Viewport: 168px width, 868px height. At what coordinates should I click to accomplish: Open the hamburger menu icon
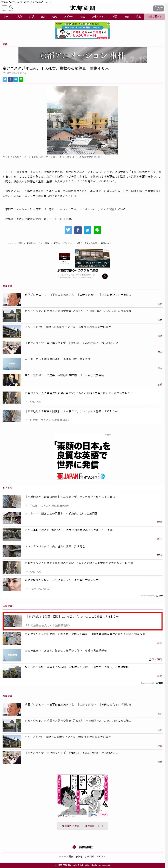4,7
